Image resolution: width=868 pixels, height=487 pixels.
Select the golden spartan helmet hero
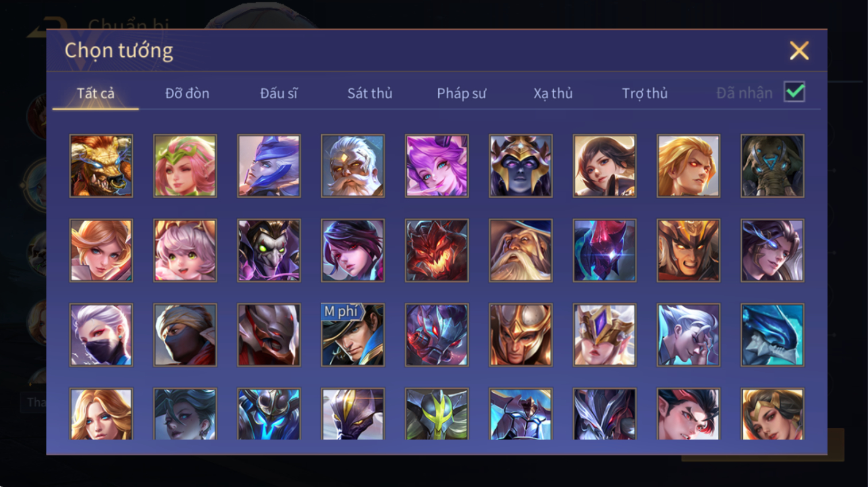pos(520,335)
